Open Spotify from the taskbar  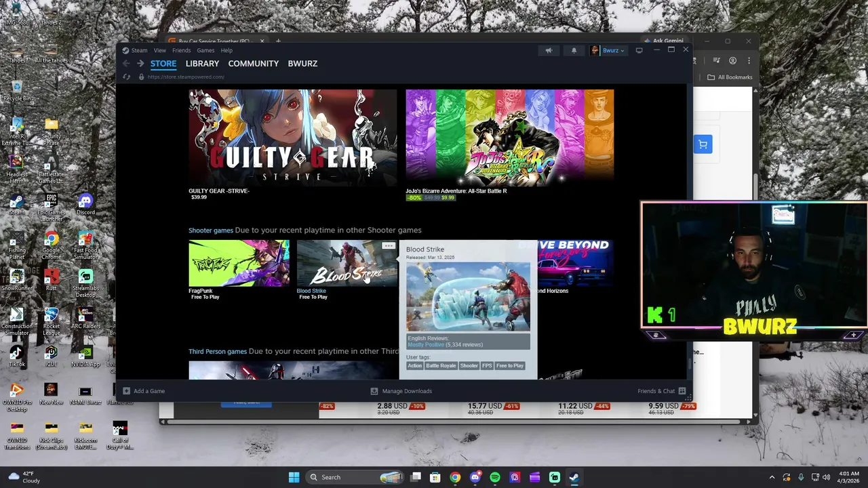(x=495, y=477)
